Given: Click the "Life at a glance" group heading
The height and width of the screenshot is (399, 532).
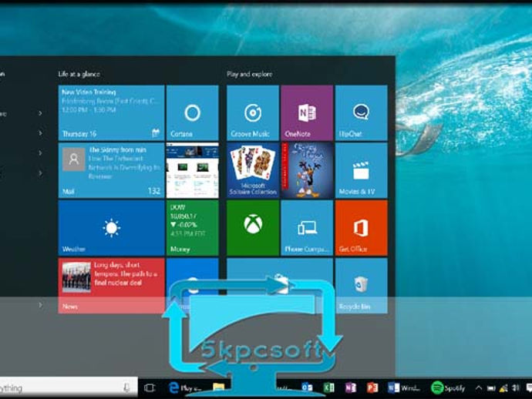Looking at the screenshot, I should point(79,74).
